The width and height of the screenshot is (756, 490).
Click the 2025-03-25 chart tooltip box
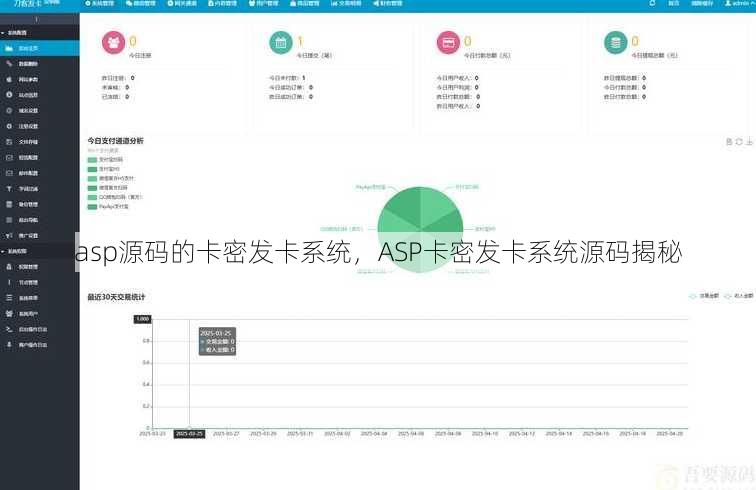(x=217, y=341)
